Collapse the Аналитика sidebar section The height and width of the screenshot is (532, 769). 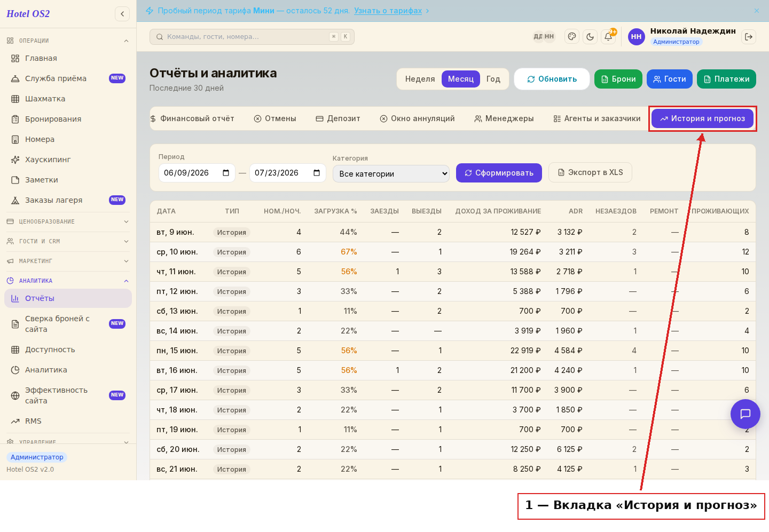tap(68, 281)
